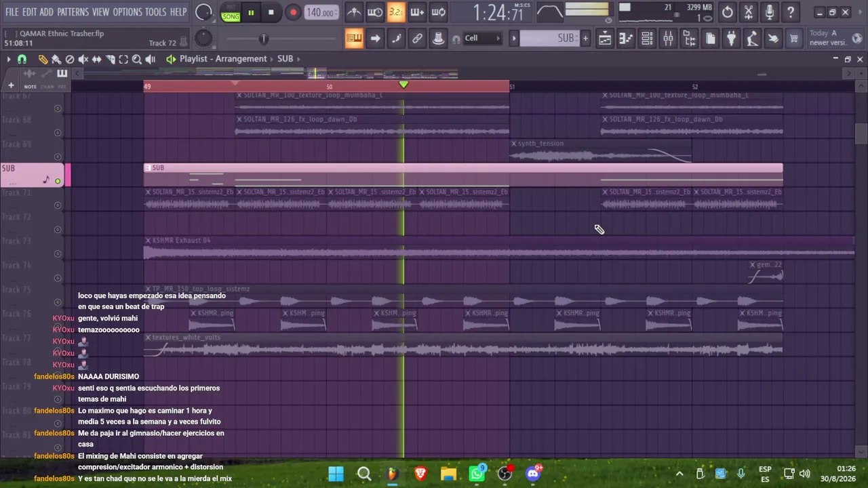Open the VIEW menu
The height and width of the screenshot is (488, 868).
[x=100, y=12]
